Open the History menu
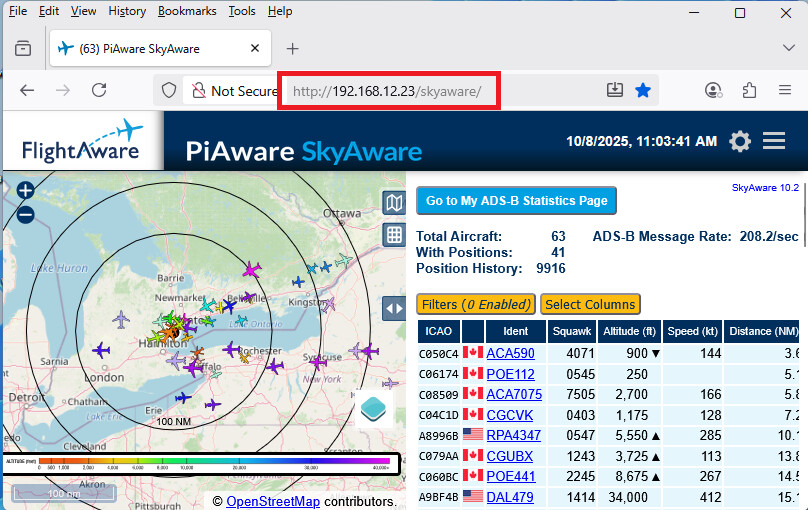 click(127, 11)
